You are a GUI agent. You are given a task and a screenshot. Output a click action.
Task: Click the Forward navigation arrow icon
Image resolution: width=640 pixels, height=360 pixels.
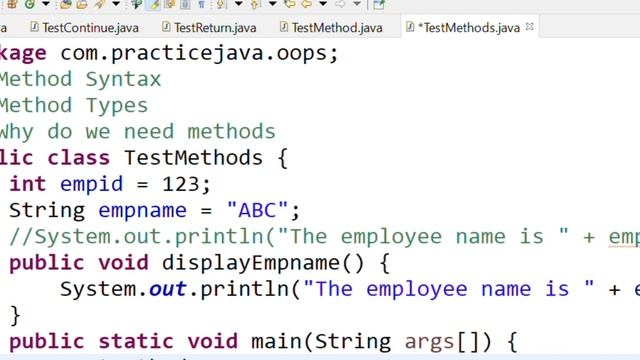pos(340,4)
